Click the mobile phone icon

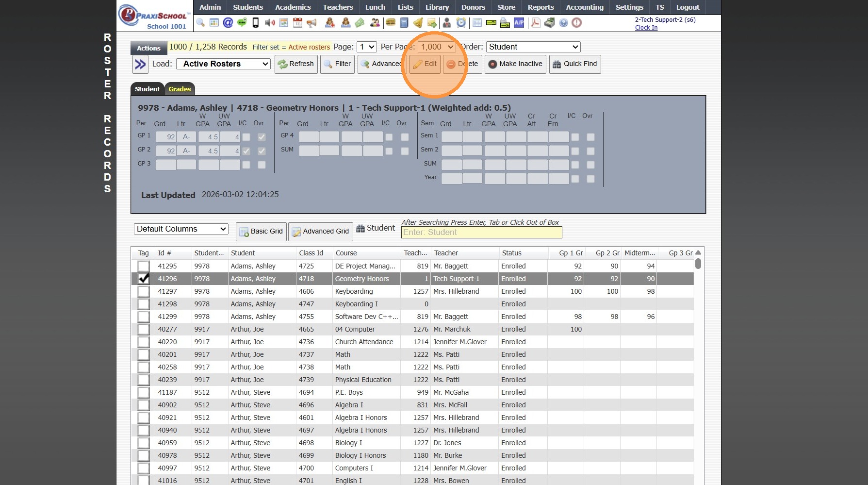coord(256,23)
